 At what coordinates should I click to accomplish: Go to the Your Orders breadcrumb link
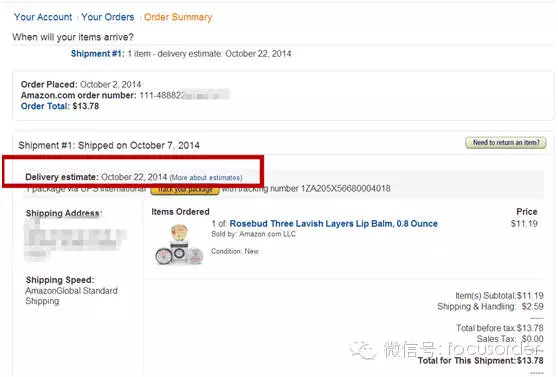click(108, 17)
